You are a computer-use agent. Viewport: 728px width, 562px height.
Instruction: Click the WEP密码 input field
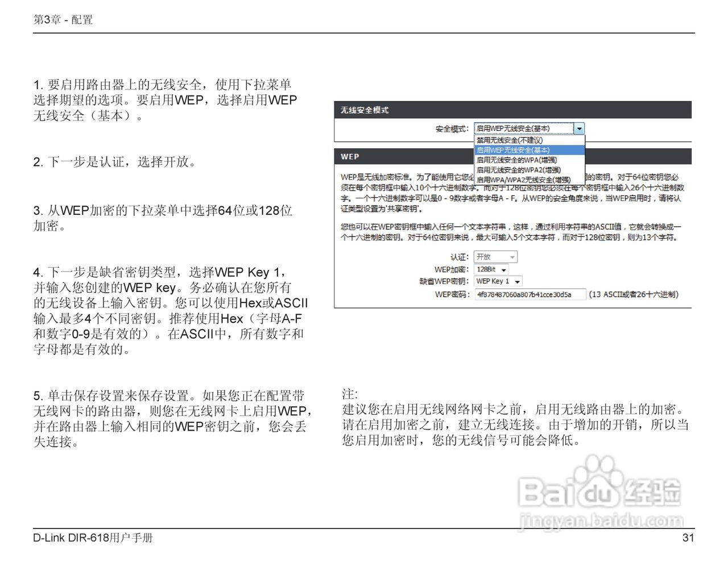(x=530, y=294)
